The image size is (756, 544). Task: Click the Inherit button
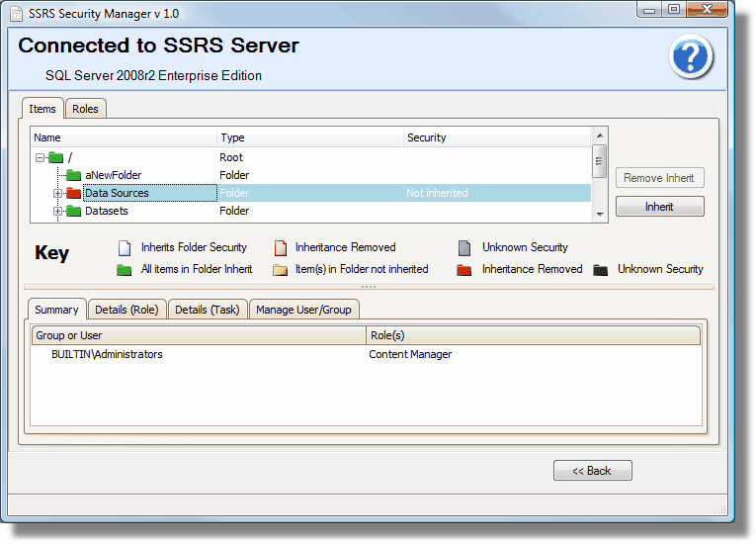click(x=659, y=207)
